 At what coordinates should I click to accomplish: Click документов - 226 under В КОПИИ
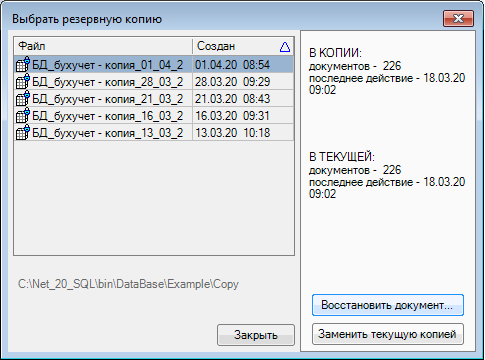click(x=355, y=66)
